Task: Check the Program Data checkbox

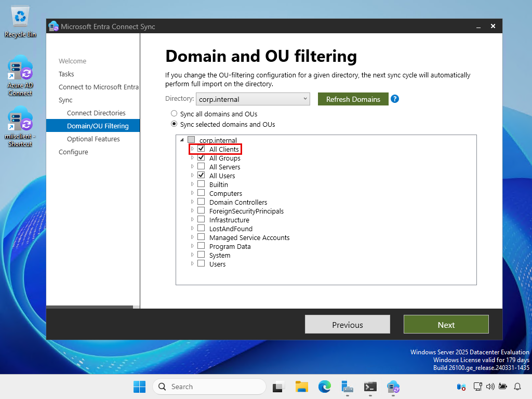Action: (201, 246)
